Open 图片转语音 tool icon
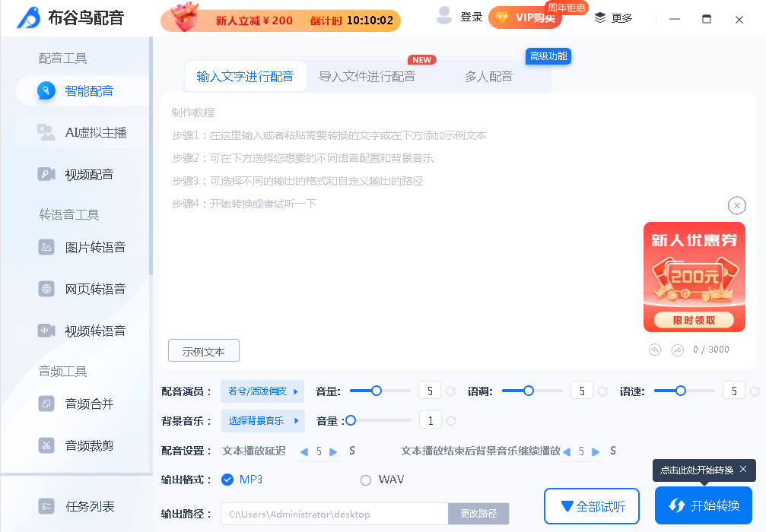 tap(46, 247)
